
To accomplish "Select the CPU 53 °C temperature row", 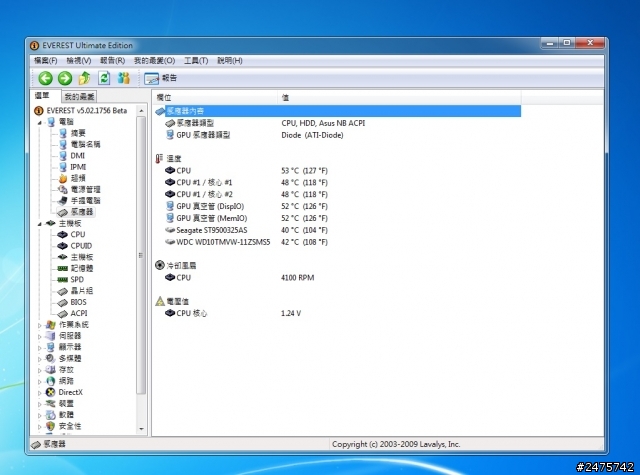I will coord(338,171).
